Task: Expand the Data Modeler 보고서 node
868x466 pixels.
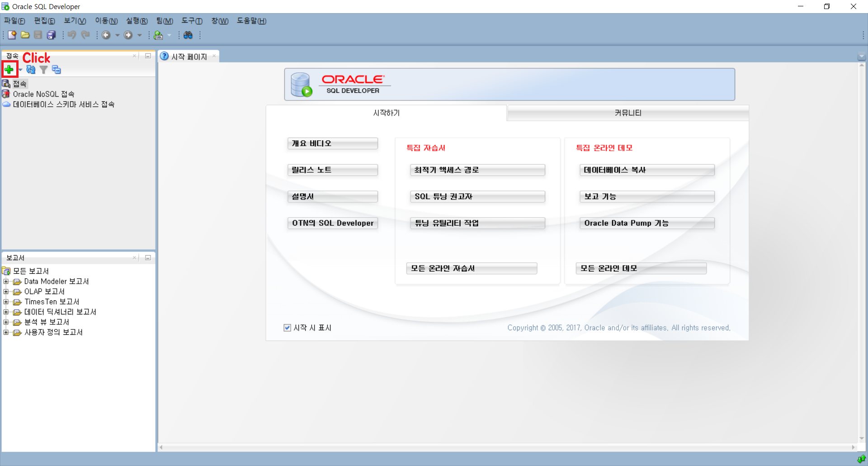Action: [6, 281]
